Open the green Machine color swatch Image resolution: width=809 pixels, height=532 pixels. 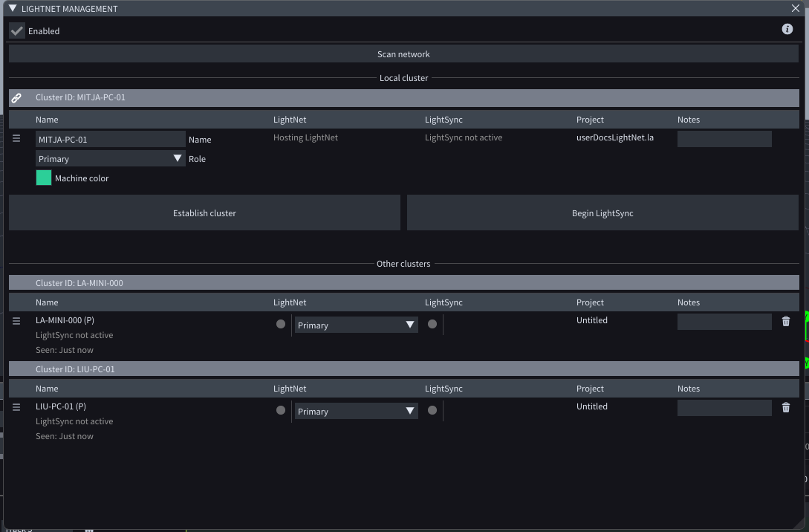point(44,178)
